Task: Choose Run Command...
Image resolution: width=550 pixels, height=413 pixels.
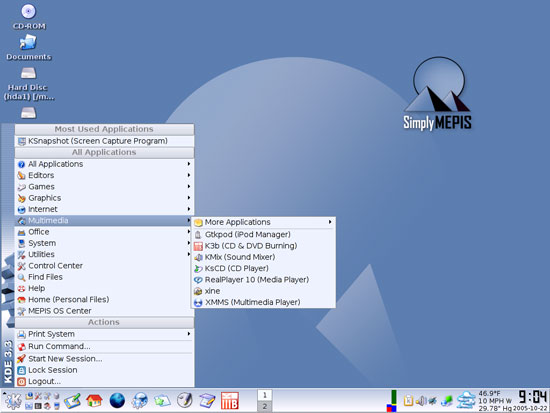Action: [x=104, y=346]
